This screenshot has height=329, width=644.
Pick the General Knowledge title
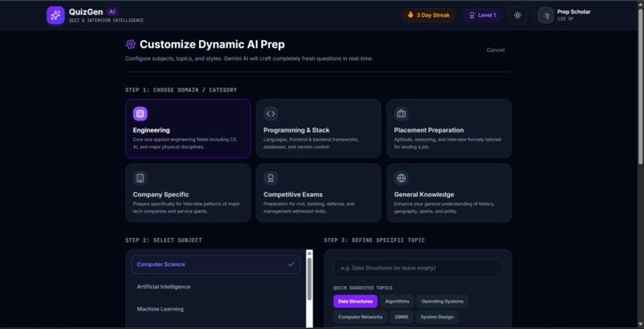point(423,195)
